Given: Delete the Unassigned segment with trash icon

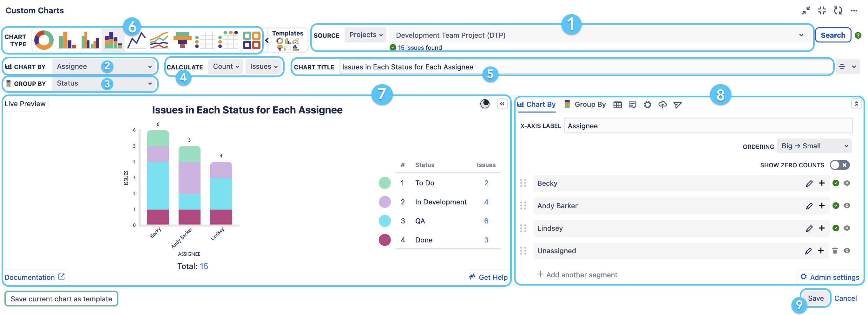Looking at the screenshot, I should point(835,251).
